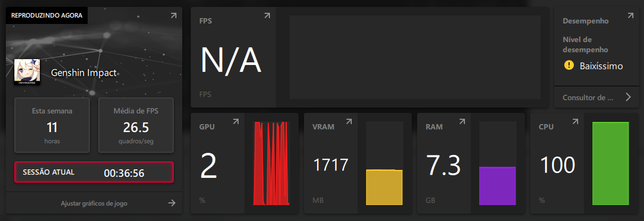The image size is (644, 221).
Task: Click the Baixíssimo performance level text
Action: 601,66
